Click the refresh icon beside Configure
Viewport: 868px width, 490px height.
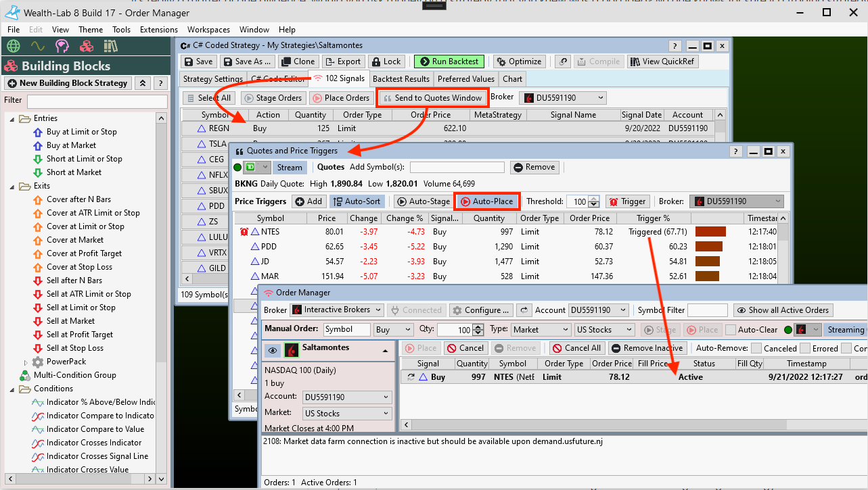click(524, 310)
